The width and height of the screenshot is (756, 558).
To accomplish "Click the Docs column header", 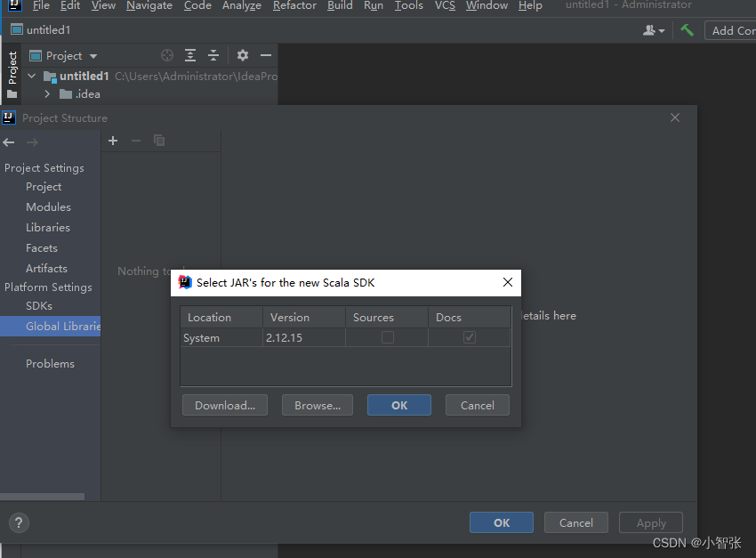I will click(470, 318).
